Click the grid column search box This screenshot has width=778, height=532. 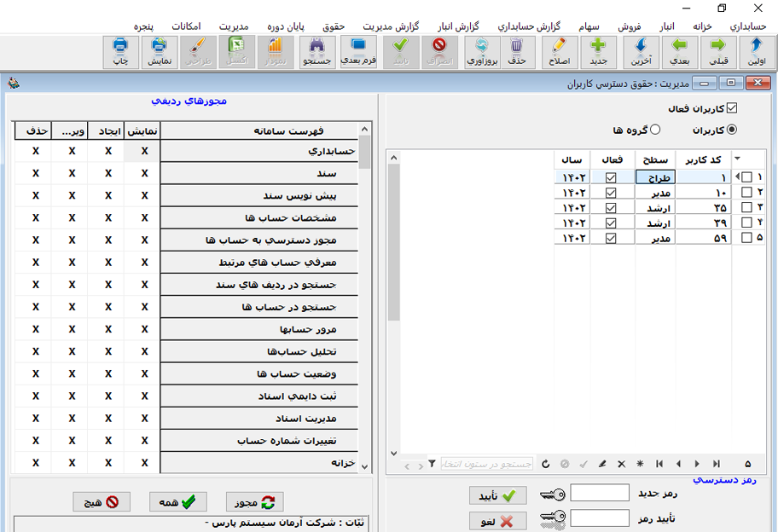tap(487, 464)
